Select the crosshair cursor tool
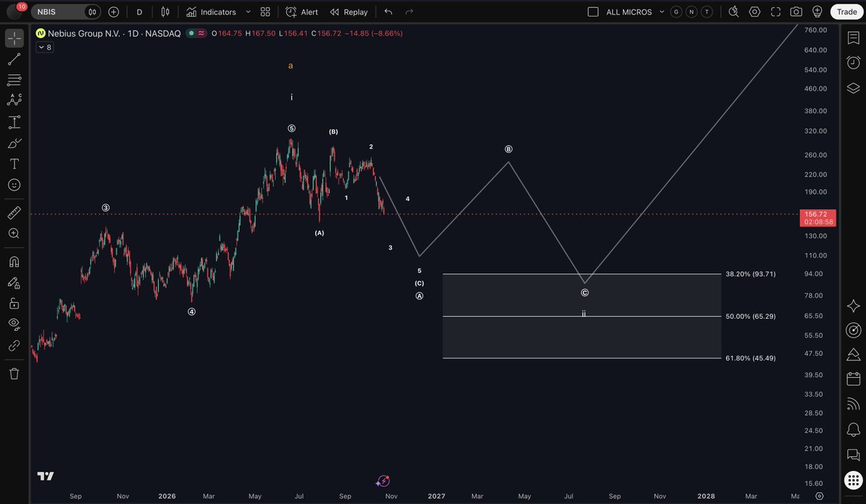The height and width of the screenshot is (504, 866). 14,38
